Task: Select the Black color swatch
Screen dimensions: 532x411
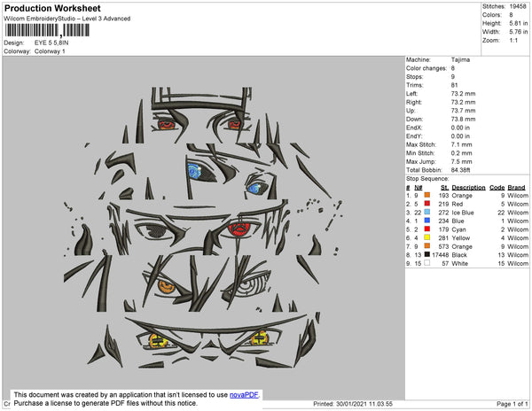Action: 426,254
